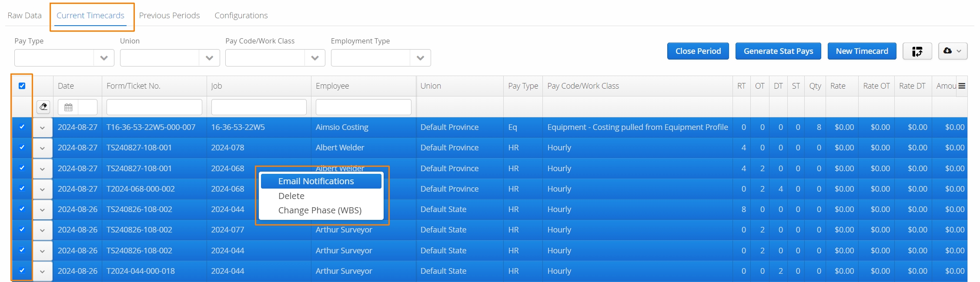Uncheck the T2024-068-000-002 row checkbox
Image resolution: width=980 pixels, height=282 pixels.
click(x=22, y=188)
